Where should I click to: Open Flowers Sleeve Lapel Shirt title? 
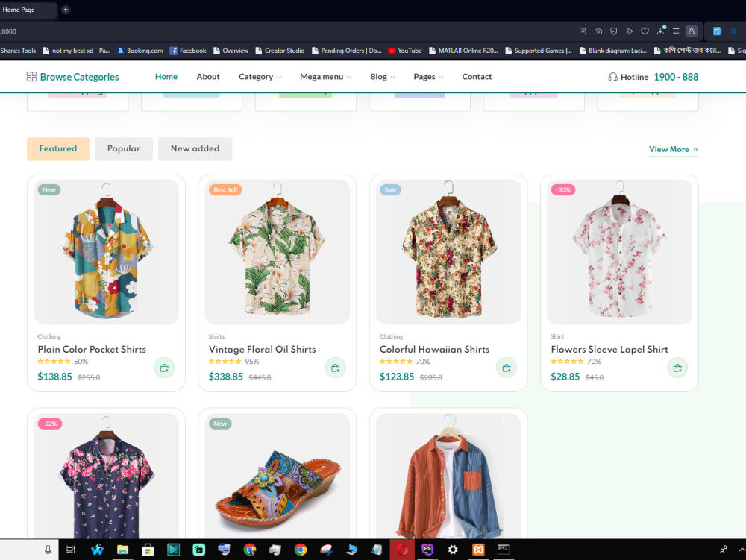pyautogui.click(x=609, y=350)
